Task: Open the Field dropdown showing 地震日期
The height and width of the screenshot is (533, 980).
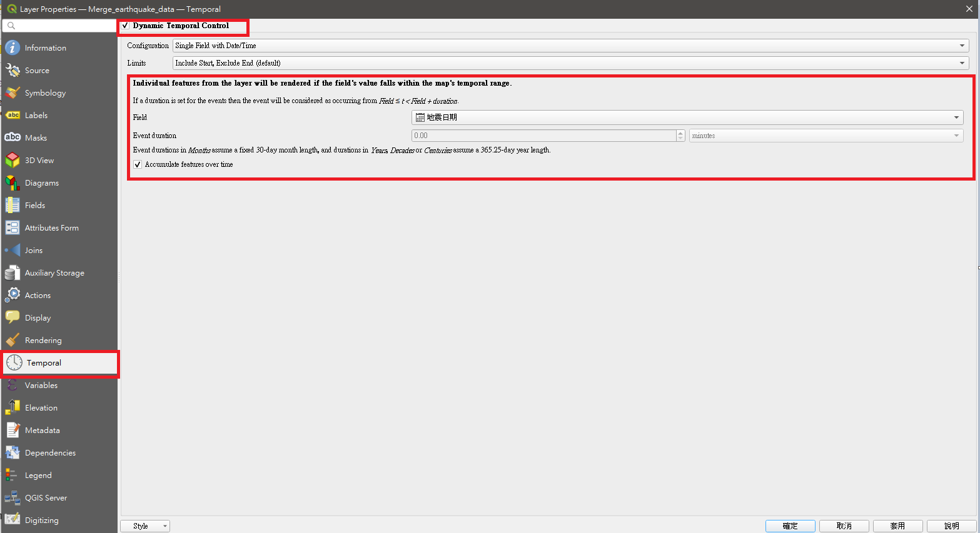Action: coord(687,117)
